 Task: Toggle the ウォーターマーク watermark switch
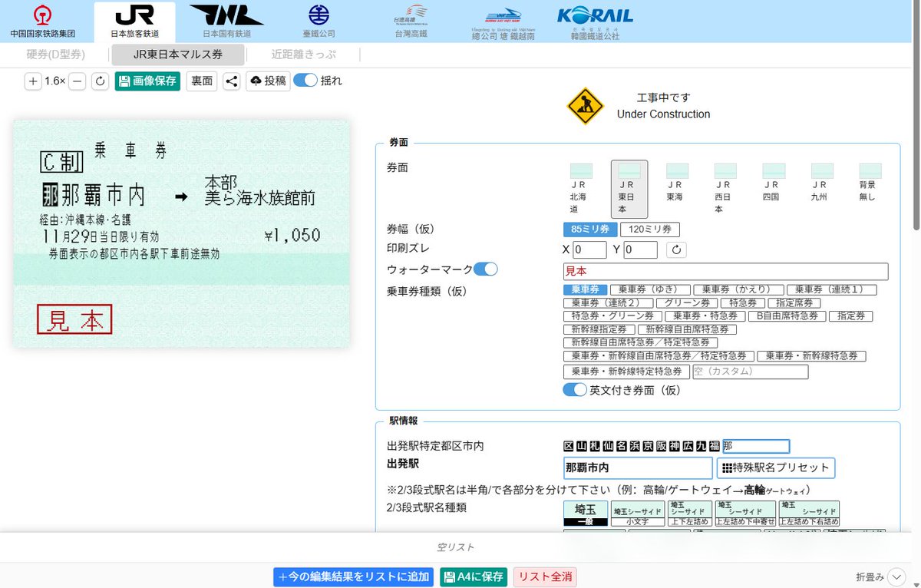click(x=486, y=269)
